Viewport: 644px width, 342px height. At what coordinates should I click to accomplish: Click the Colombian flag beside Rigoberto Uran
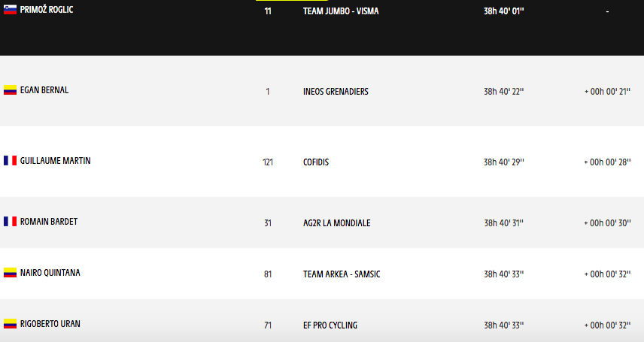(x=10, y=324)
